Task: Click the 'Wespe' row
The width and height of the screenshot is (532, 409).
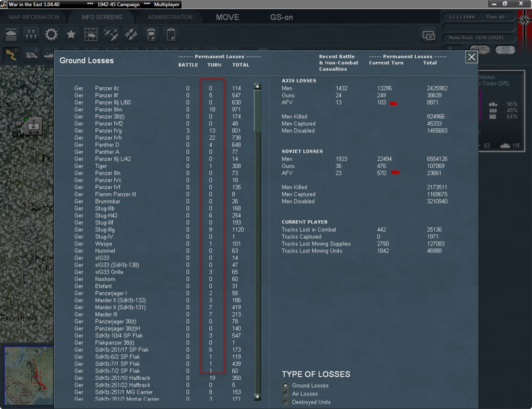Action: [158, 244]
